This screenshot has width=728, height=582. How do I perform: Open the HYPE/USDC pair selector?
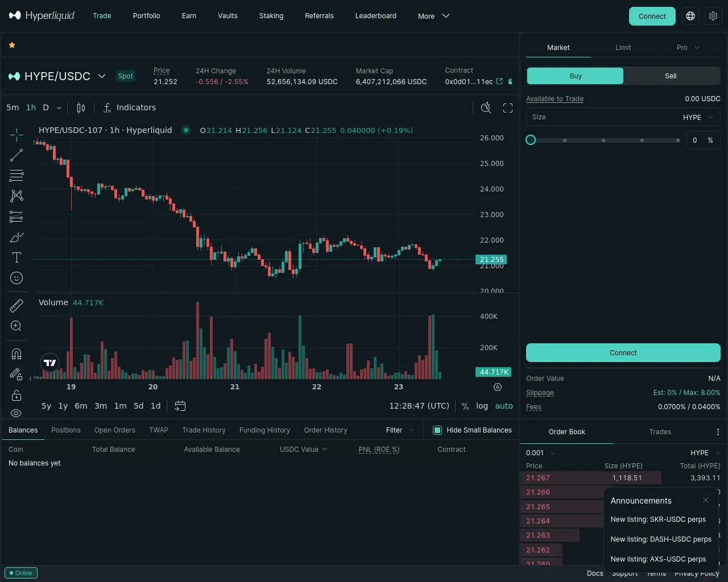57,76
